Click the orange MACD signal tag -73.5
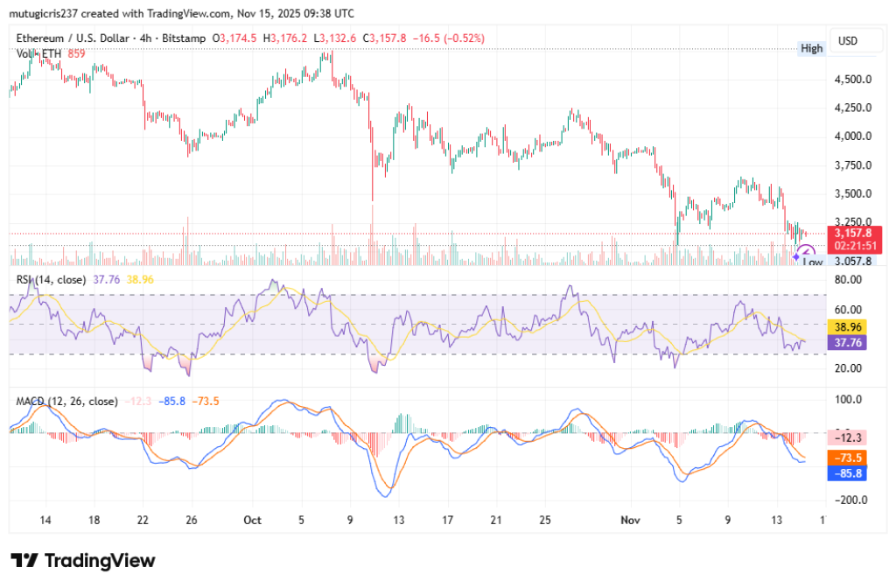The width and height of the screenshot is (896, 588). pos(847,458)
